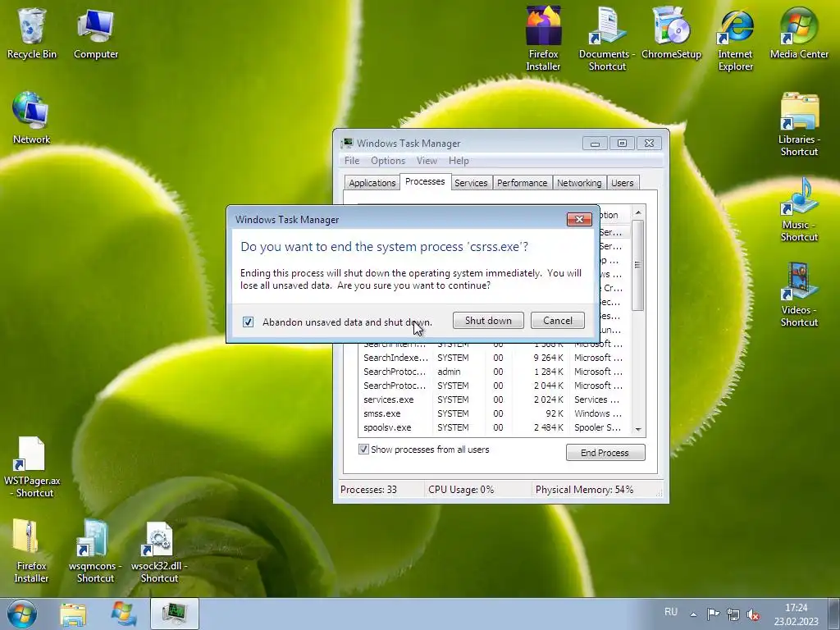Click the process list scrollbar thumb
The width and height of the screenshot is (840, 630).
point(637,265)
